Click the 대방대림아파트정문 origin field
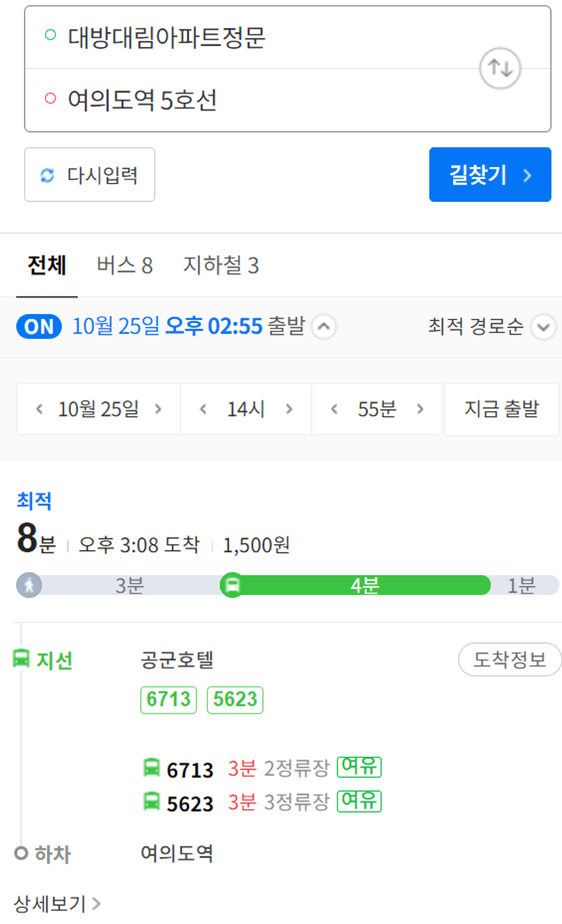 (251, 37)
